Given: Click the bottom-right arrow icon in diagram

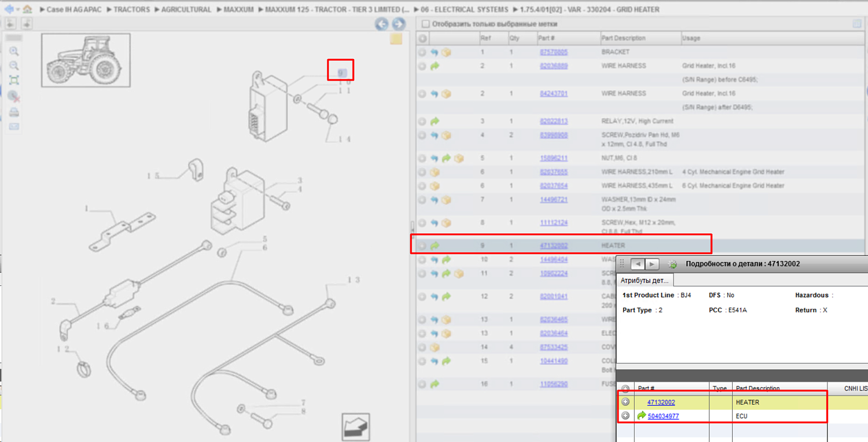Looking at the screenshot, I should click(355, 427).
